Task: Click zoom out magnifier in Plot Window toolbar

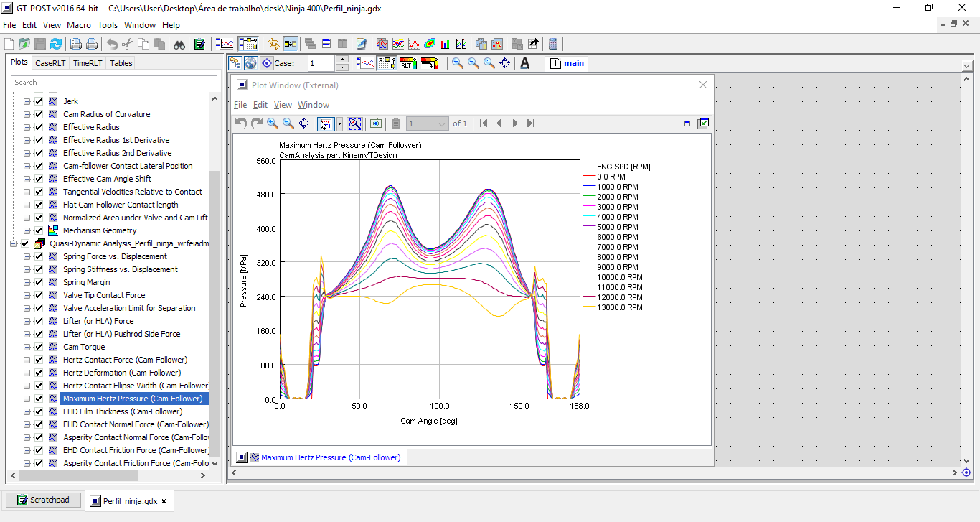Action: [x=288, y=123]
